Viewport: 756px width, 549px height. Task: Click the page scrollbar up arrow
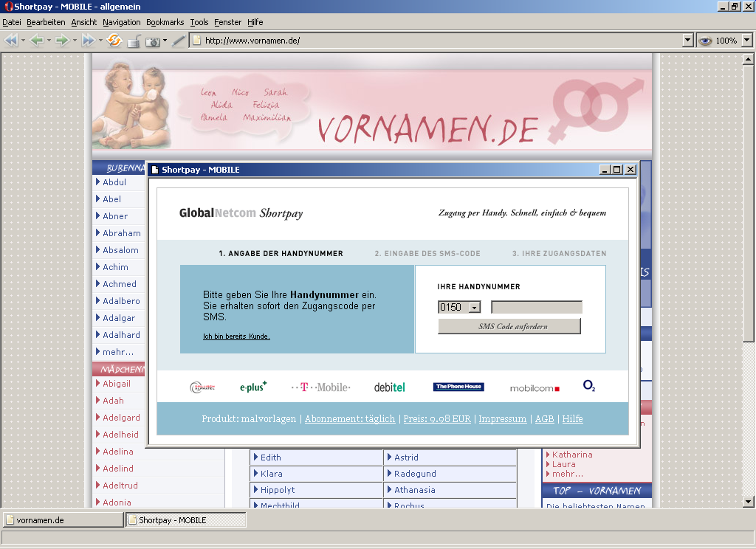(x=748, y=59)
